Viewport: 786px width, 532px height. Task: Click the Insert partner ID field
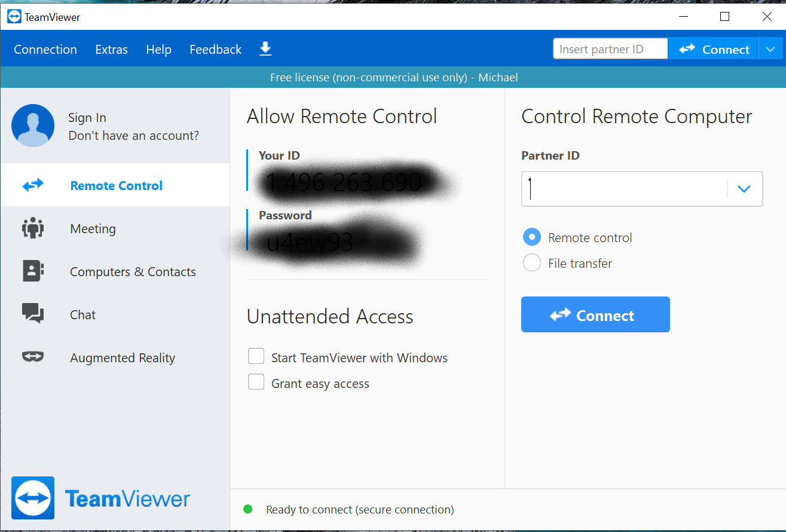tap(610, 49)
